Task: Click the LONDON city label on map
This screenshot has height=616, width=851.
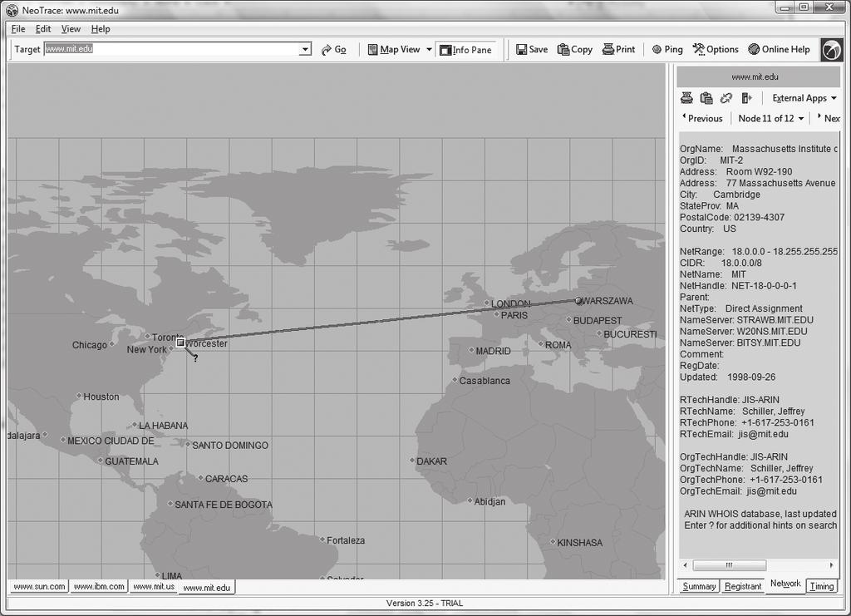Action: click(x=511, y=304)
